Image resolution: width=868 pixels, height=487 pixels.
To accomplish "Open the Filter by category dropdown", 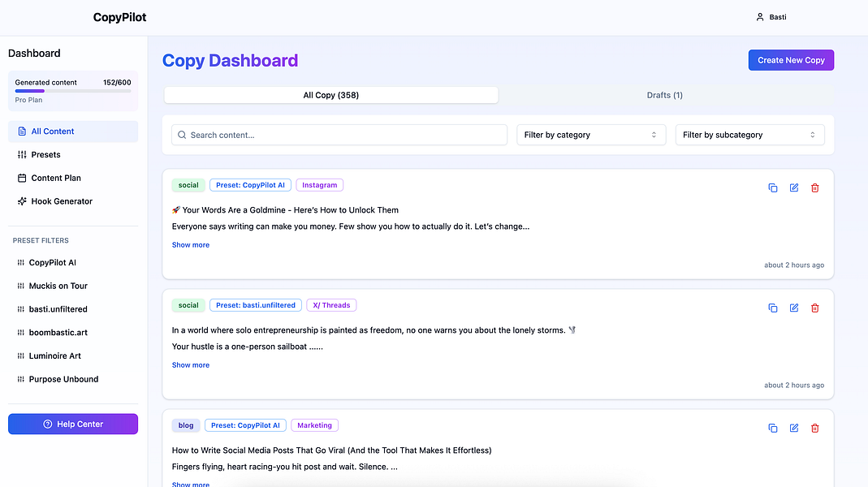I will (x=591, y=134).
